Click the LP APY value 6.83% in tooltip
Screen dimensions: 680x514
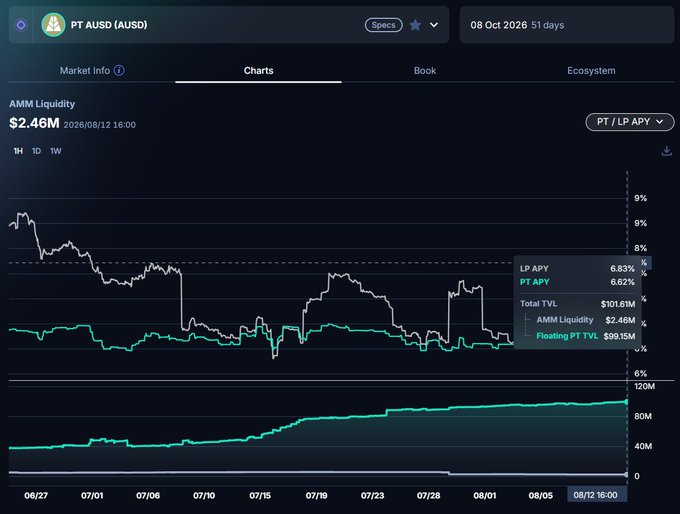(622, 268)
